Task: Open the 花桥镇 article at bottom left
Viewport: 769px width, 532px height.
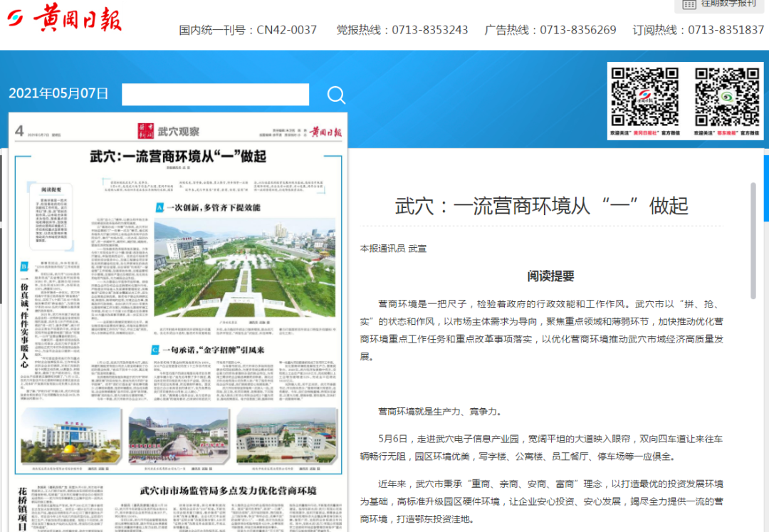Action: click(23, 507)
